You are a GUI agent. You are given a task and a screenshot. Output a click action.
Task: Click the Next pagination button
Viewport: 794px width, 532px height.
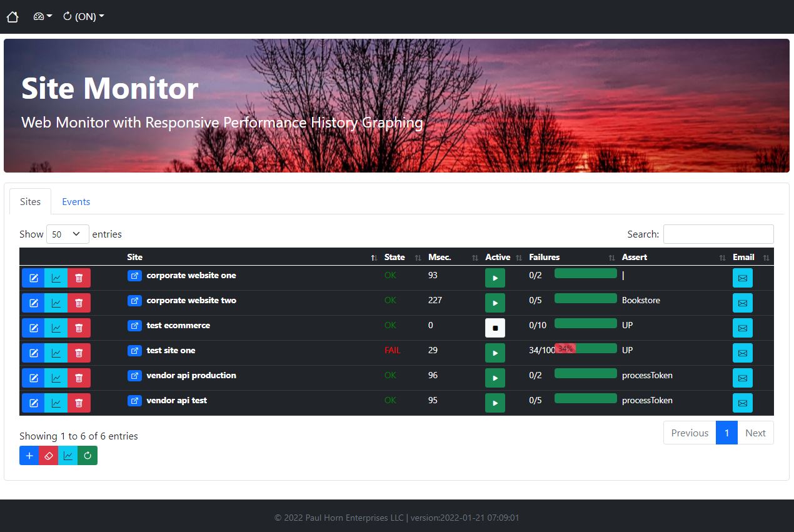pos(755,433)
